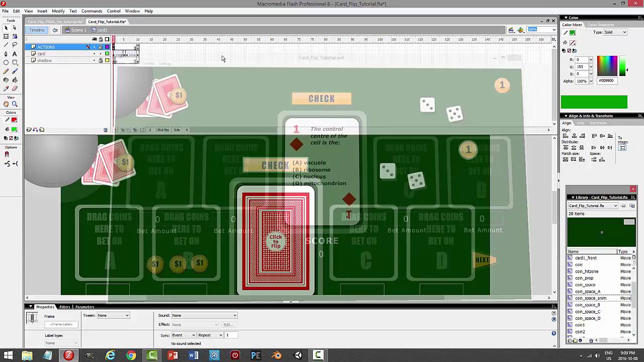Select the Subselection tool
The image size is (644, 362).
[15, 28]
